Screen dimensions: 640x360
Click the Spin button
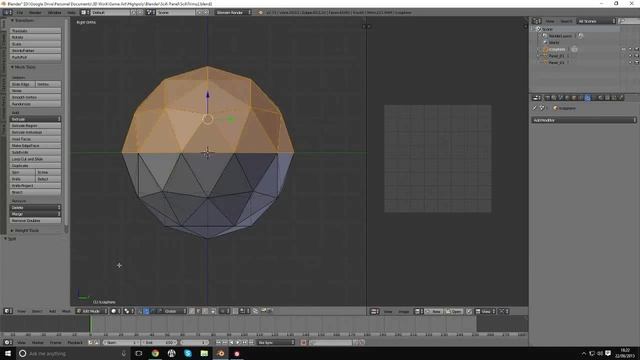tap(22, 172)
